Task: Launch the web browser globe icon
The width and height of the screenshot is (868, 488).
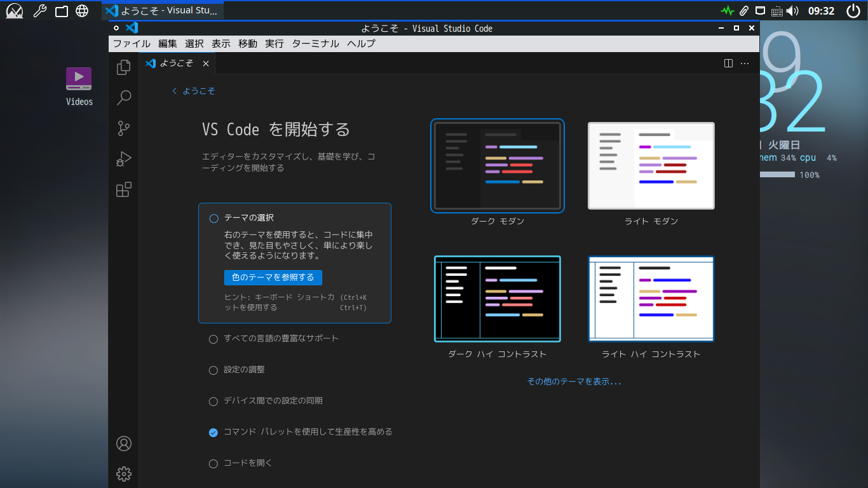Action: (82, 11)
